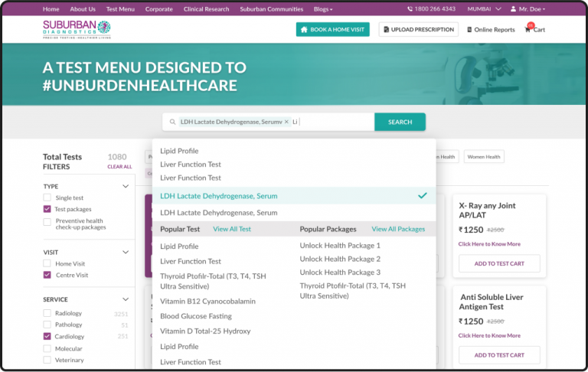This screenshot has height=372, width=588.
Task: Open Suburban Communities in top navigation
Action: [x=272, y=9]
